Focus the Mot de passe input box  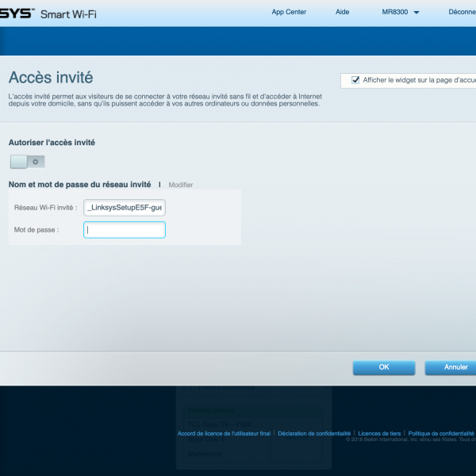point(124,230)
